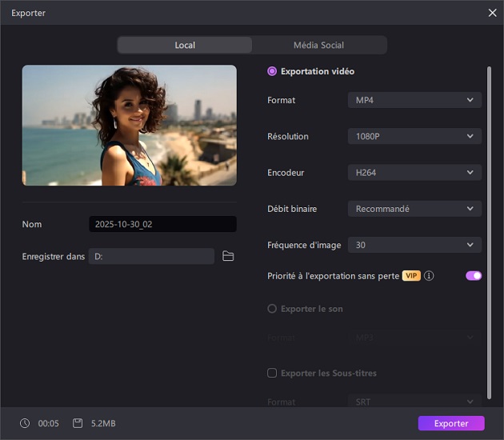Click the VIP badge icon

coord(411,276)
